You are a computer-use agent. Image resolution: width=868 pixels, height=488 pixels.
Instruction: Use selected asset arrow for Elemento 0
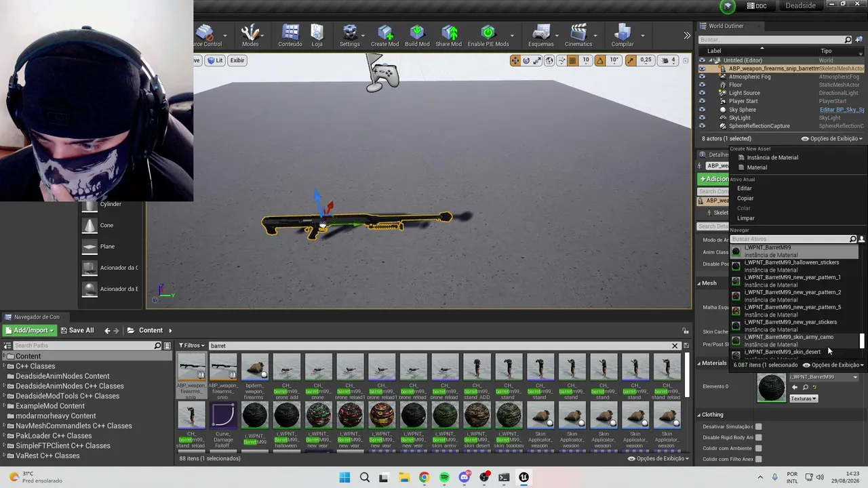click(795, 388)
